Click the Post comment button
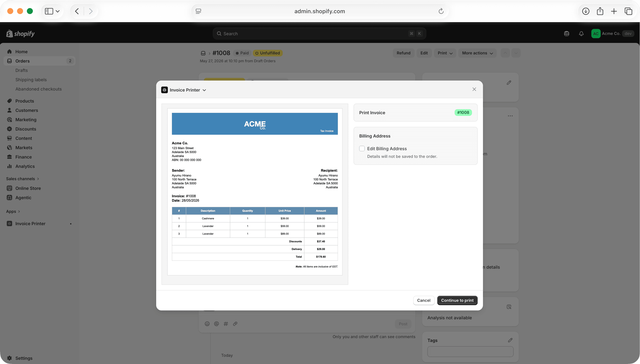This screenshot has height=364, width=640. 403,324
